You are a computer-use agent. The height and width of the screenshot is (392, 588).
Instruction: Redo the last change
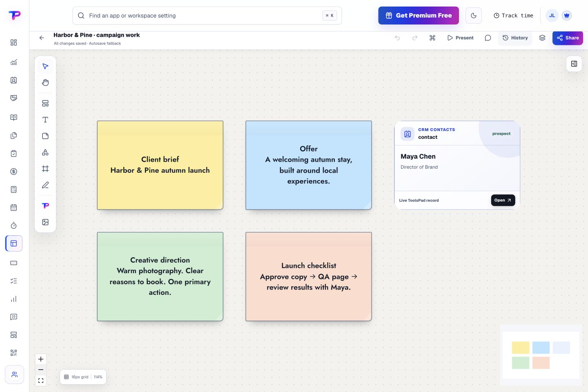pos(415,38)
